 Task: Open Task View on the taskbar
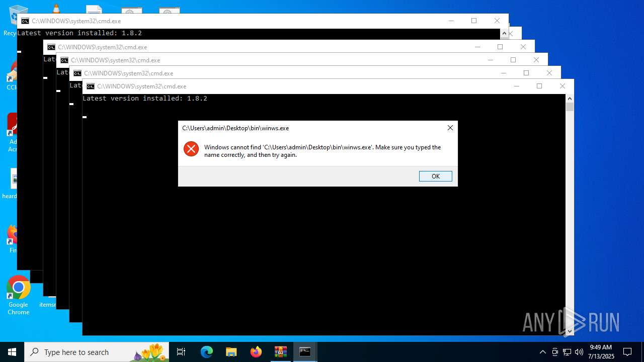point(181,352)
